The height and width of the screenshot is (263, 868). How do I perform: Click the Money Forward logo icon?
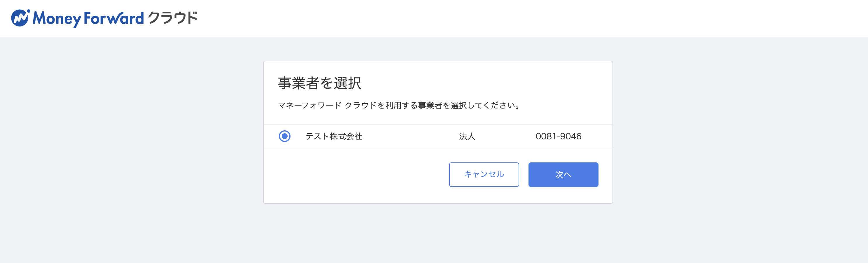click(20, 17)
